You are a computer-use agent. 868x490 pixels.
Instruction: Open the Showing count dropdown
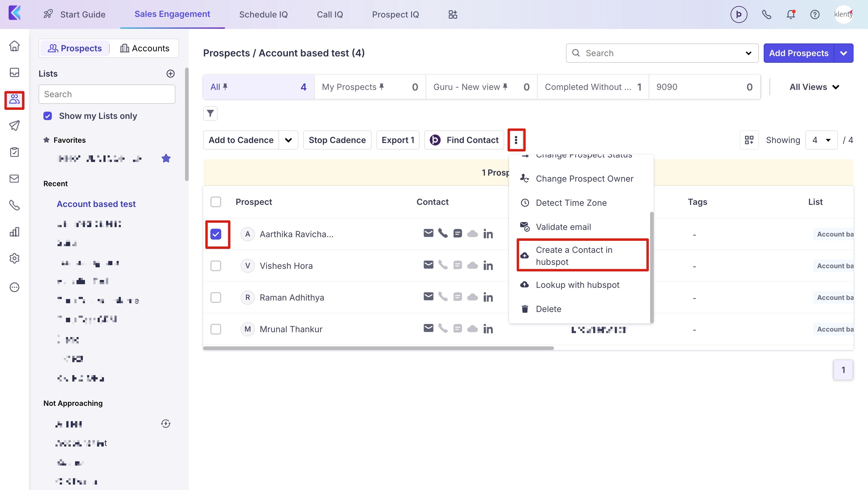[x=821, y=140]
